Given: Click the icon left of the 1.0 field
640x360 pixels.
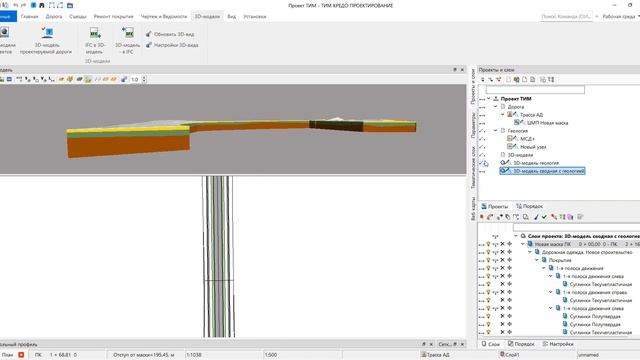Looking at the screenshot, I should point(124,79).
